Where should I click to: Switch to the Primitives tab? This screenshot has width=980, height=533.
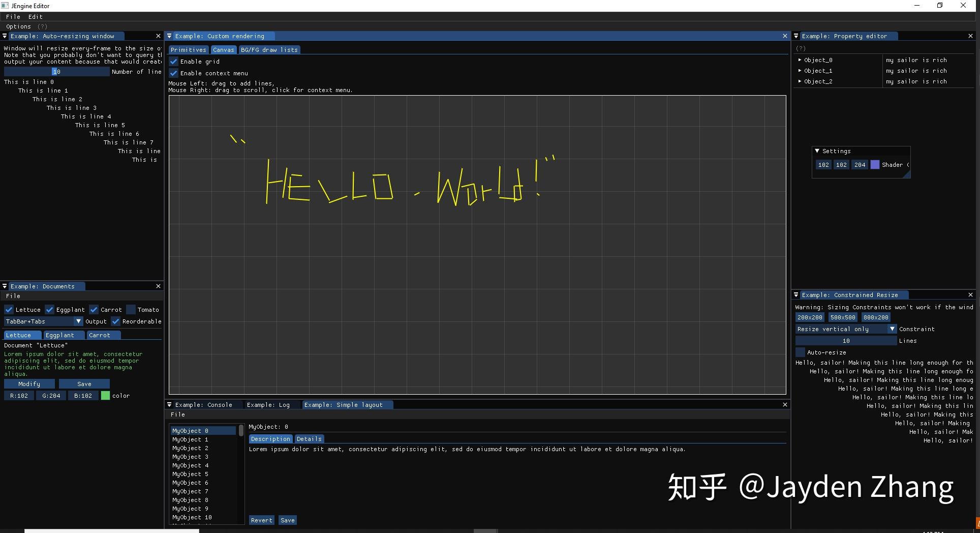pos(188,49)
